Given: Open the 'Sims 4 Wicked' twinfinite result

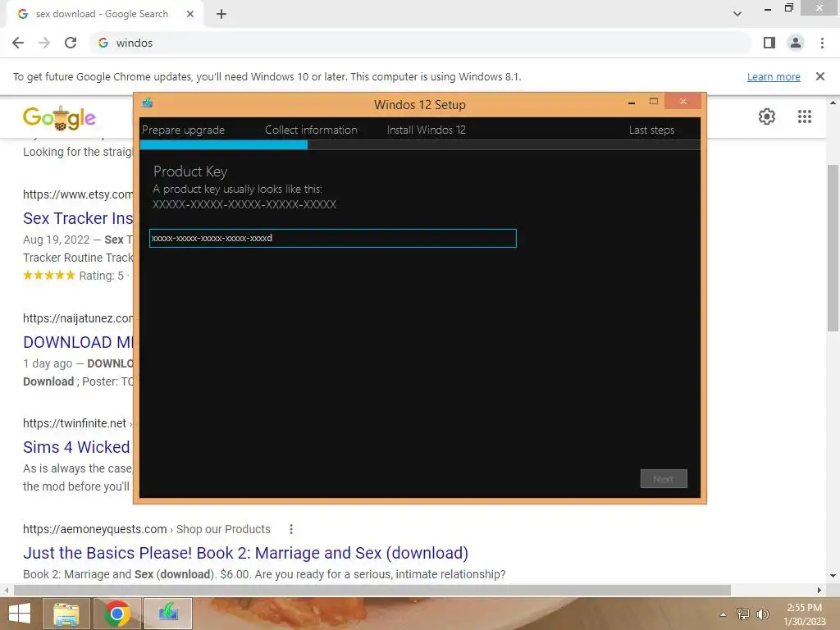Looking at the screenshot, I should [x=76, y=447].
